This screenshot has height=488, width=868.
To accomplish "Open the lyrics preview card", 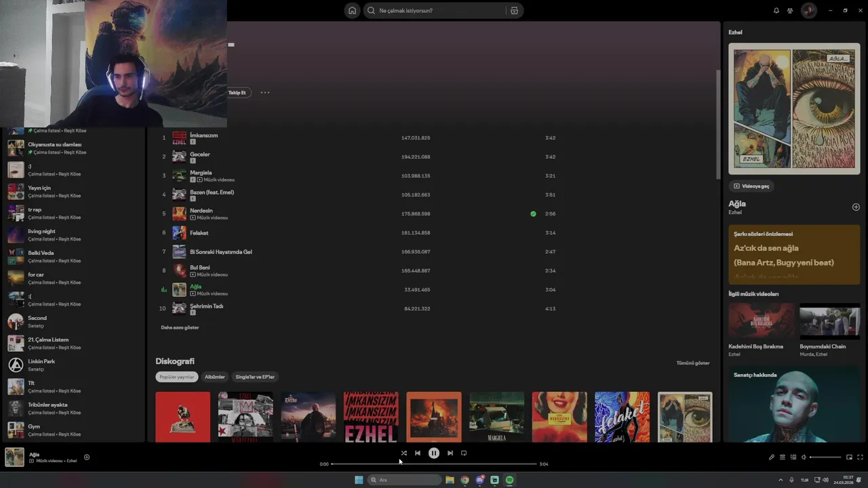I will (x=794, y=254).
